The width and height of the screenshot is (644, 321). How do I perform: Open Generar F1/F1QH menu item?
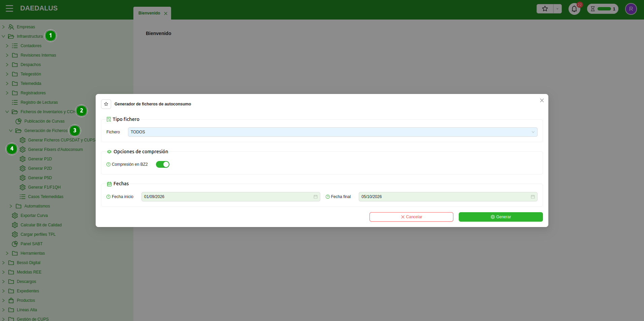(x=44, y=187)
